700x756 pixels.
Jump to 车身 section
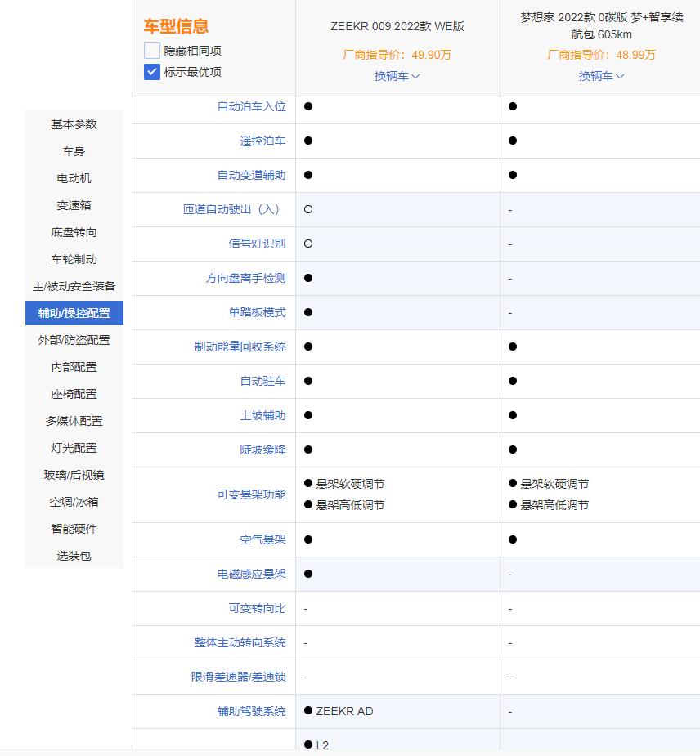pyautogui.click(x=74, y=151)
